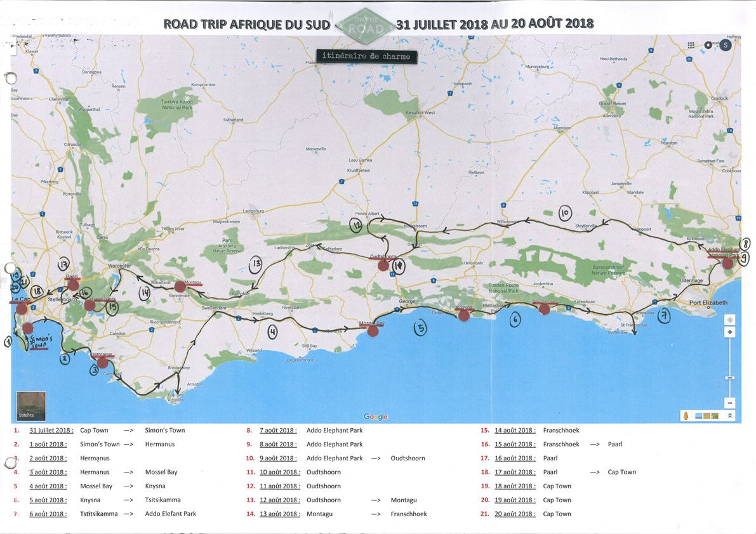756x534 pixels.
Task: Click the "31 juillet 2018 :" date entry
Action: pos(51,431)
